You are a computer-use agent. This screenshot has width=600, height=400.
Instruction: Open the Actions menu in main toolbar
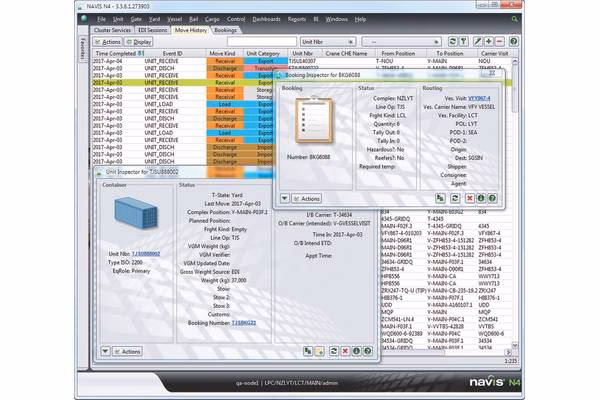[108, 42]
